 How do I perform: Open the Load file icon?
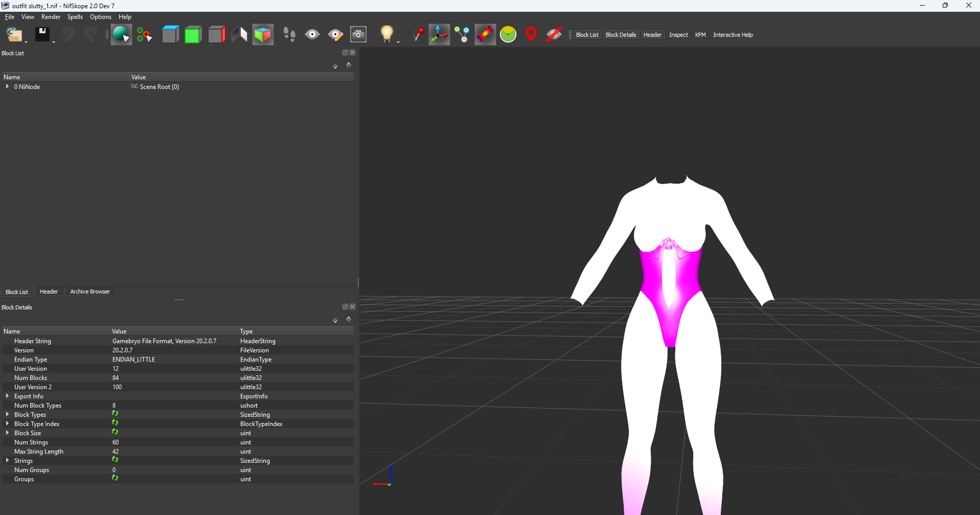(14, 35)
